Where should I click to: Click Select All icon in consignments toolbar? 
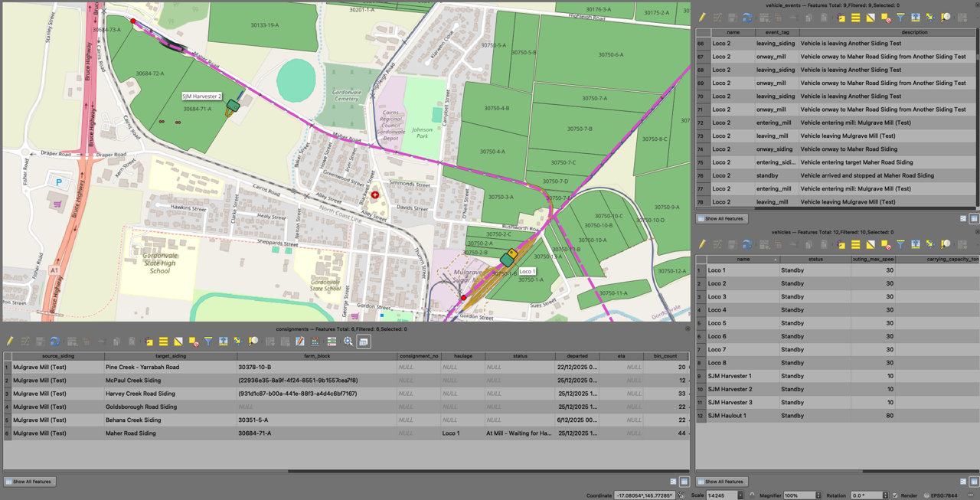click(x=163, y=342)
